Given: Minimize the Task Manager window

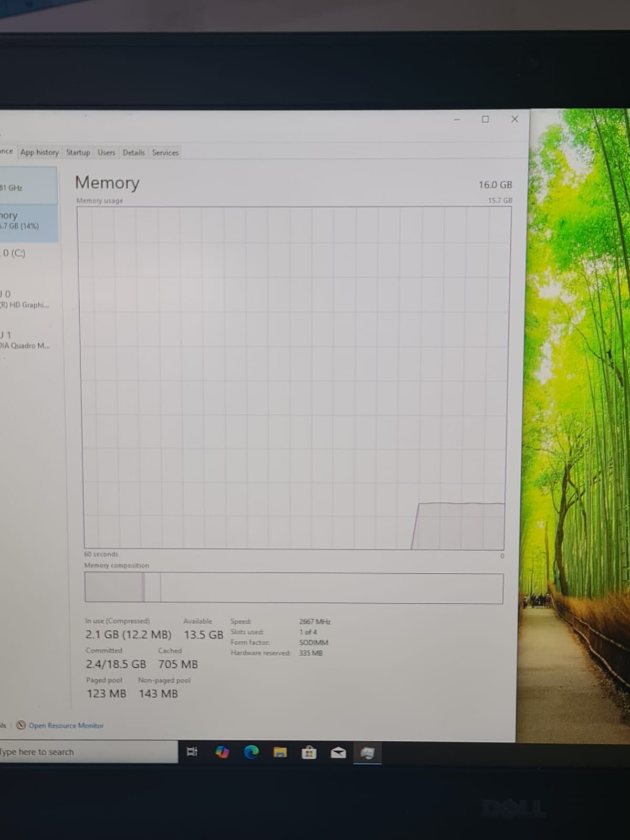Looking at the screenshot, I should click(x=457, y=120).
